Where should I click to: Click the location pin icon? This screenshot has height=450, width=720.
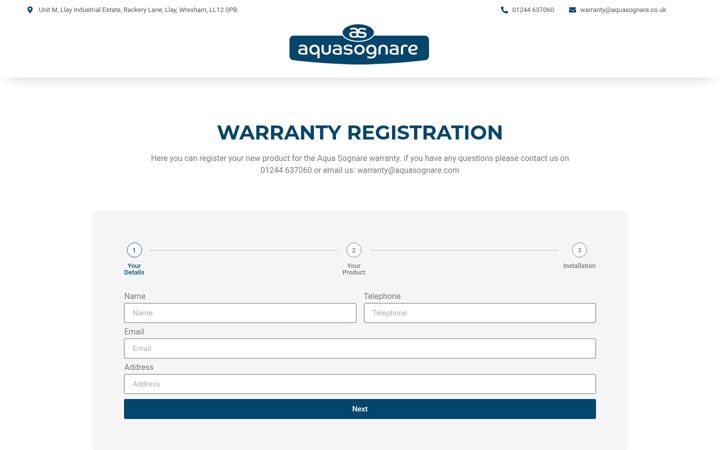(30, 10)
